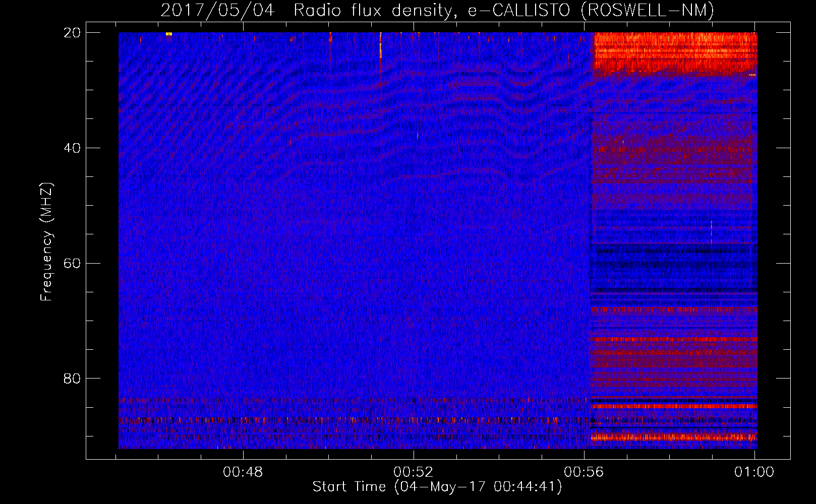Click the 01:00 time tick label
This screenshot has height=504, width=816.
click(x=754, y=472)
